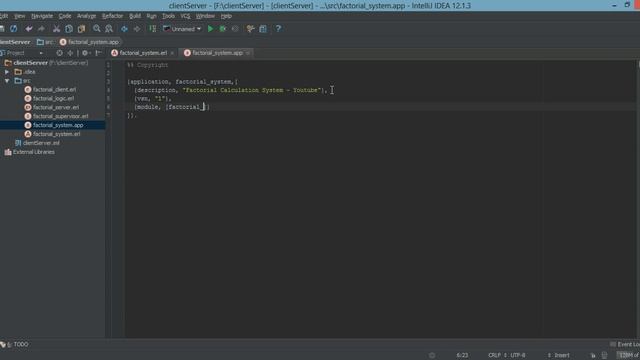Open the Build menu
The width and height of the screenshot is (640, 360).
(x=135, y=16)
